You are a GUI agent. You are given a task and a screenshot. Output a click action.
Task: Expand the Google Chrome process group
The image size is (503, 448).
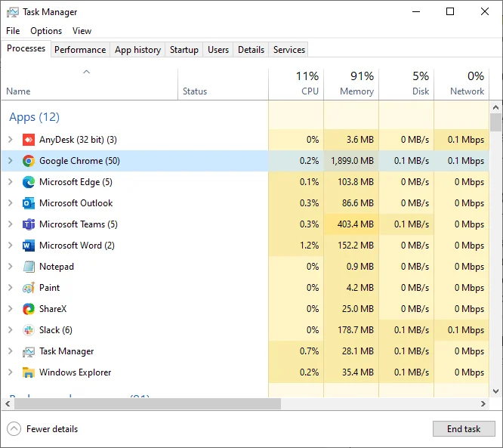point(11,160)
